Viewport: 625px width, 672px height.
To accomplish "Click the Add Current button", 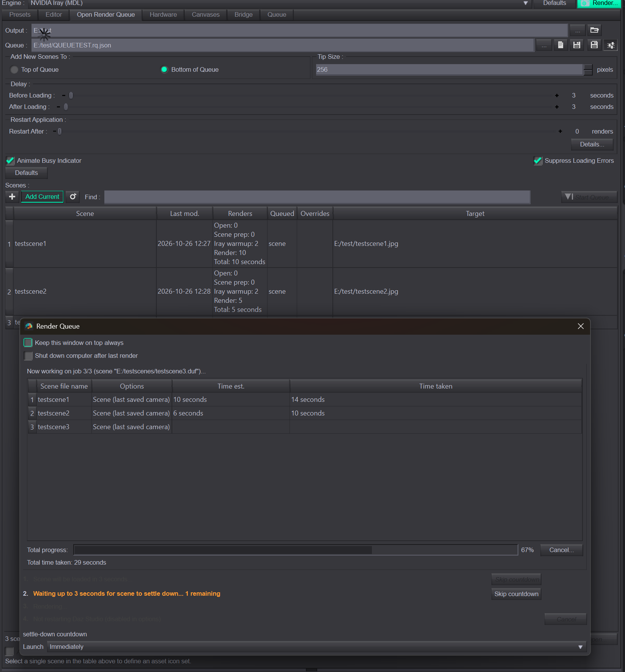I will click(x=42, y=197).
